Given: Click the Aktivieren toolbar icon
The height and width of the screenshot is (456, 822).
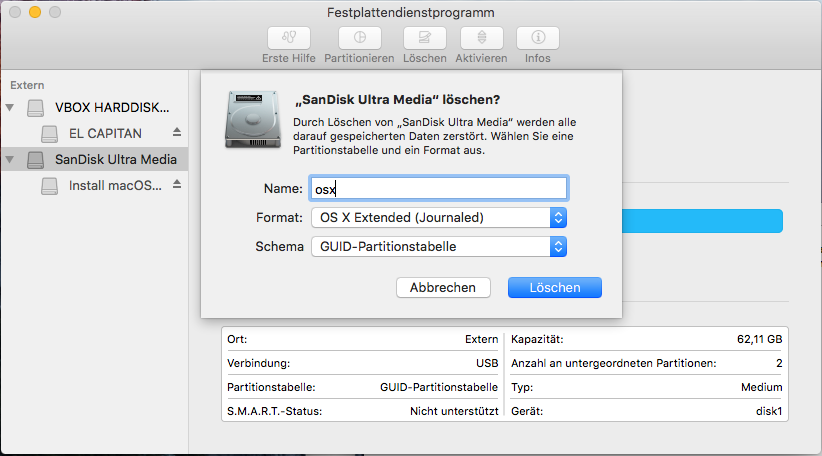Looking at the screenshot, I should tap(482, 38).
